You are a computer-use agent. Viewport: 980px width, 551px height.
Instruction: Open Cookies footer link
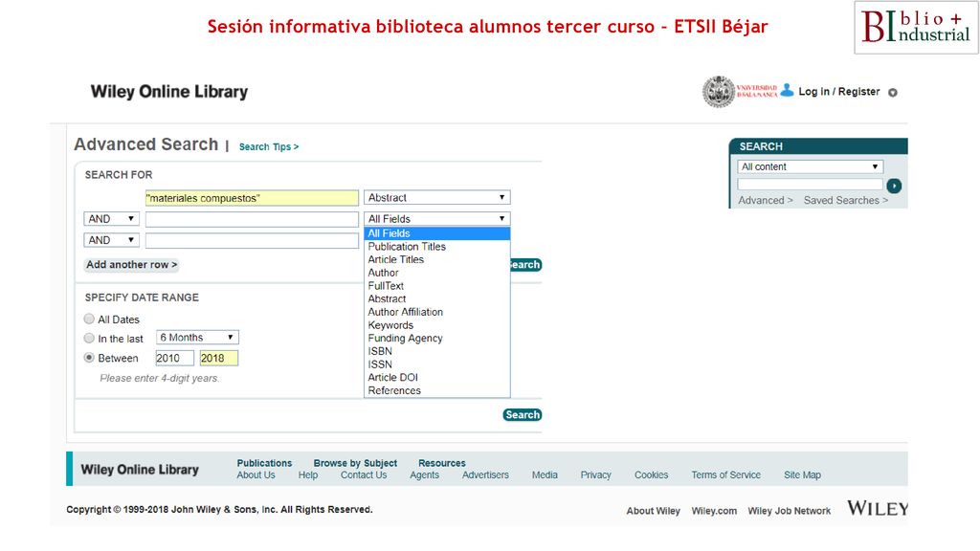pos(651,474)
